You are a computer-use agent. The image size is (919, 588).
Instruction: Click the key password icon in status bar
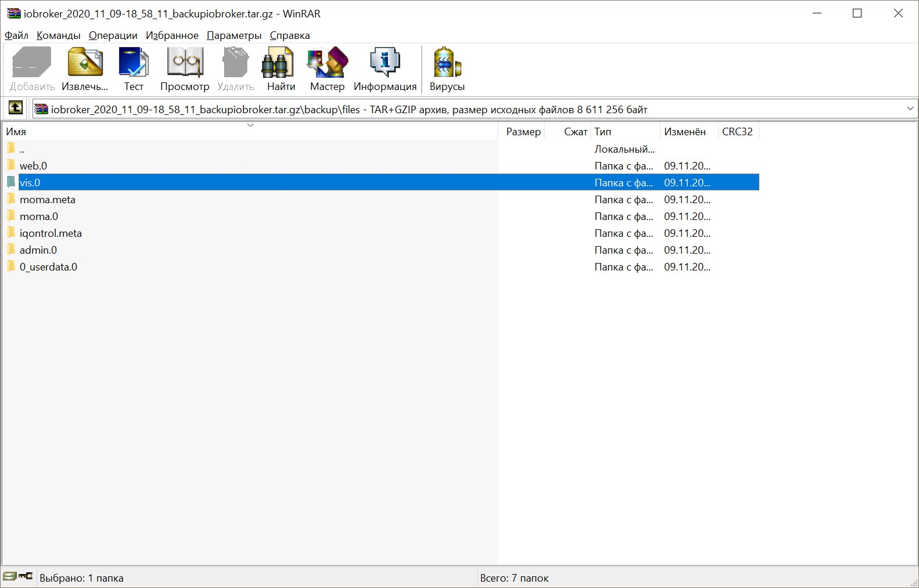pyautogui.click(x=26, y=576)
